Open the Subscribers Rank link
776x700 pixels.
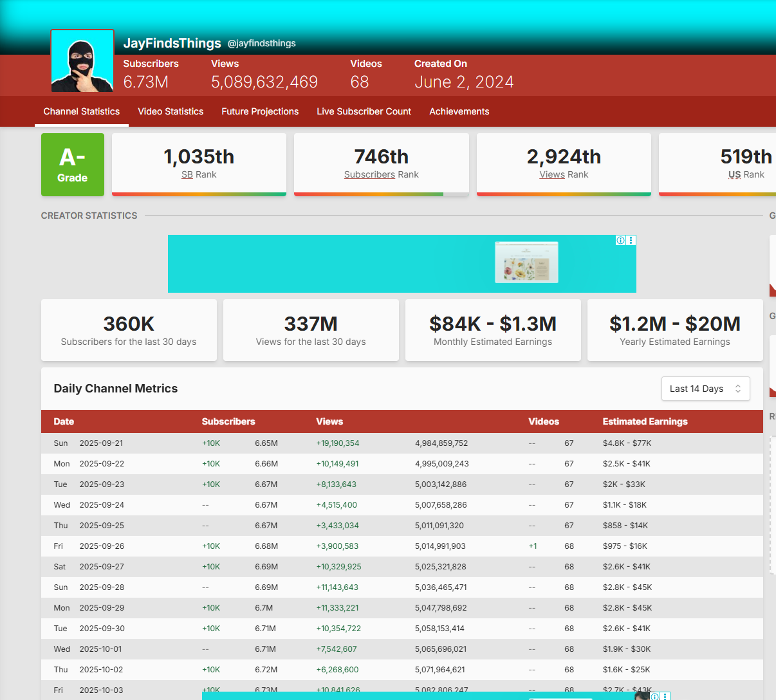pos(369,174)
